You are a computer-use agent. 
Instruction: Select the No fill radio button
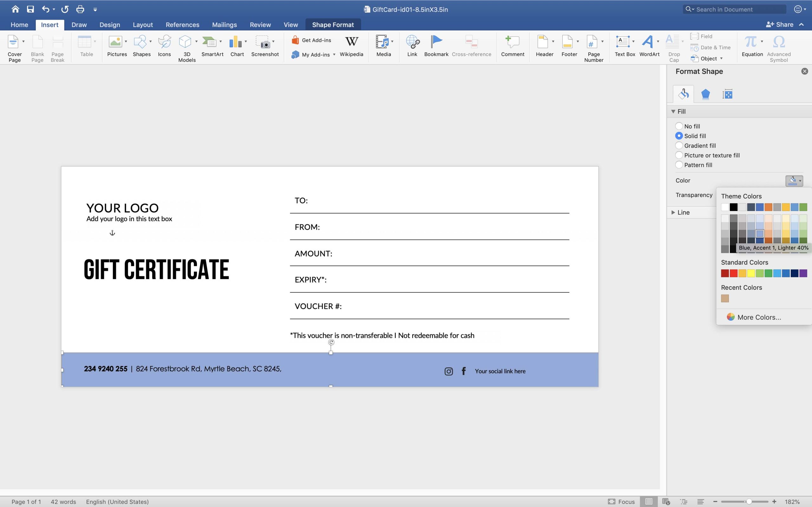[679, 126]
